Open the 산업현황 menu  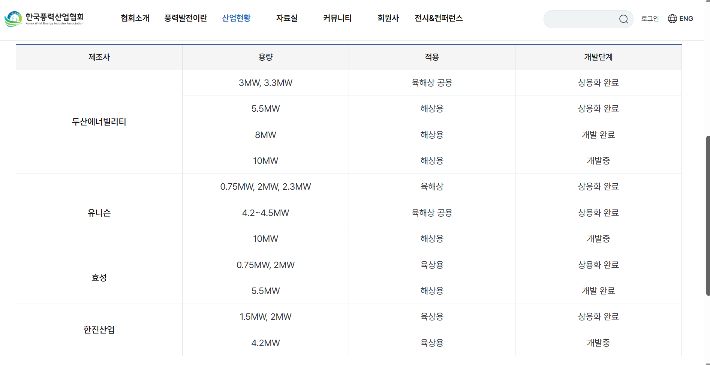(x=236, y=19)
